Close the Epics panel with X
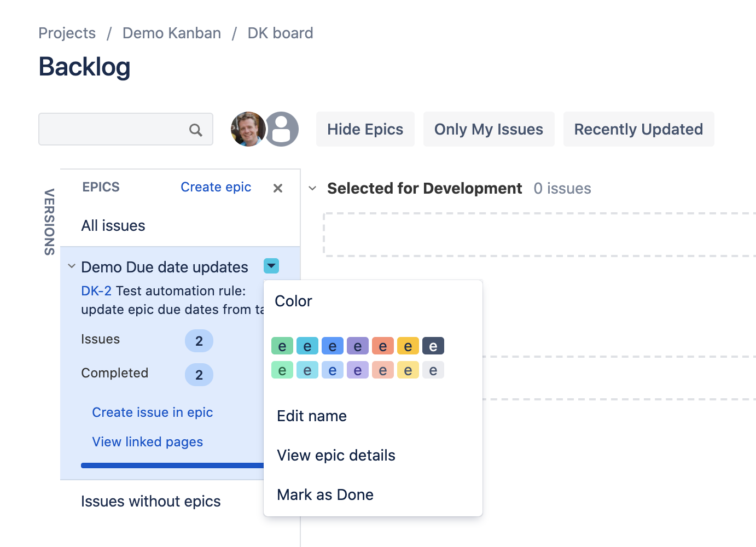This screenshot has height=547, width=756. [278, 188]
